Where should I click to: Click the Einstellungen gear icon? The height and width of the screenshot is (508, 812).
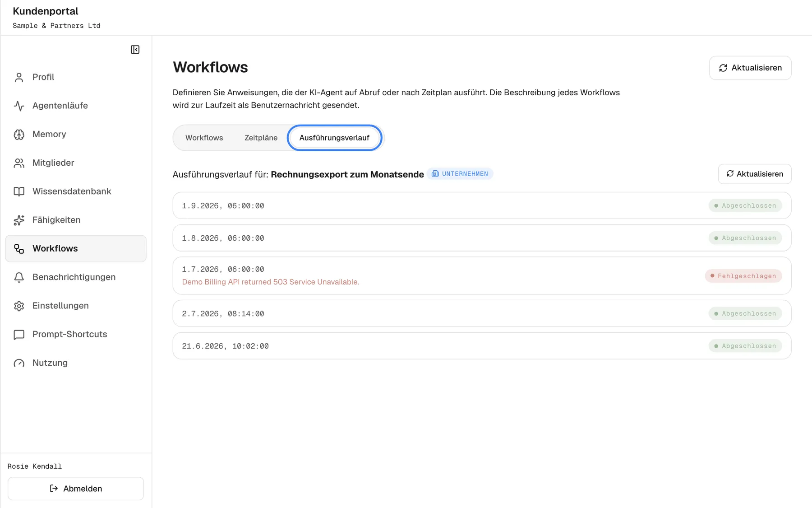click(x=19, y=306)
